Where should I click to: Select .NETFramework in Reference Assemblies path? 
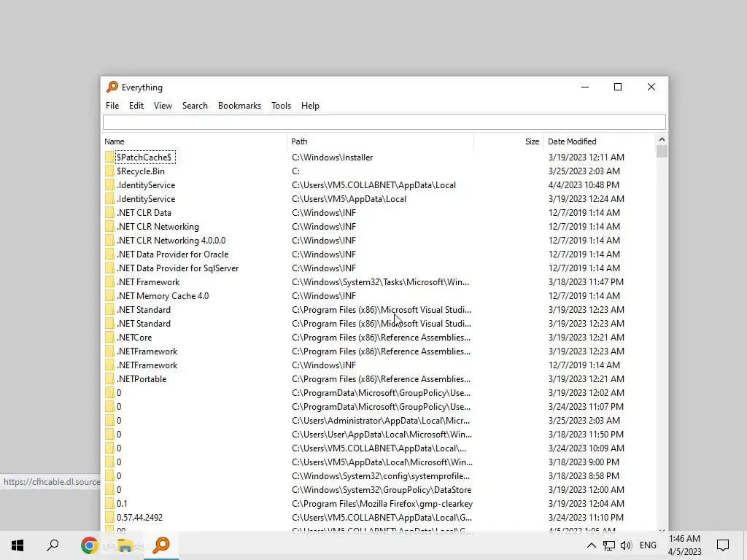point(147,351)
